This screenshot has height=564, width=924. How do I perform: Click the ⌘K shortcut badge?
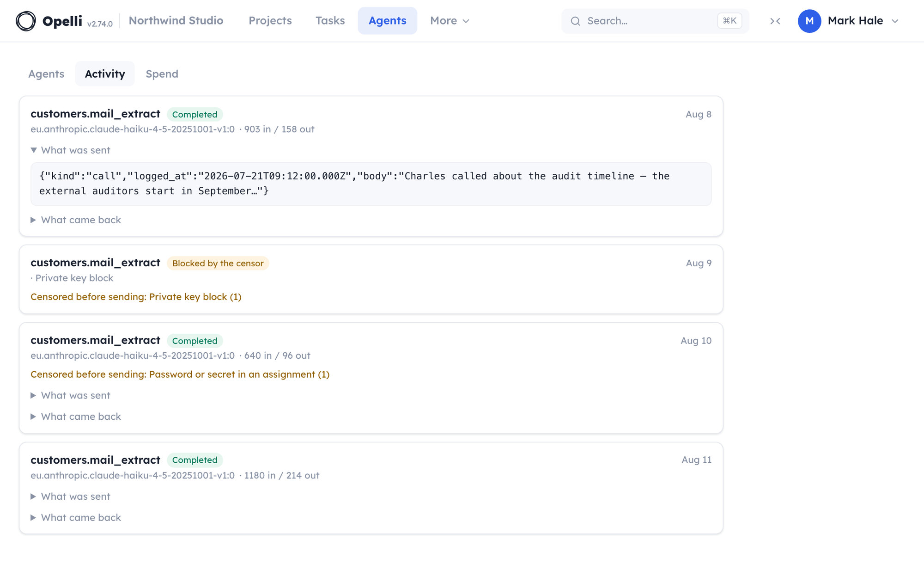click(729, 21)
